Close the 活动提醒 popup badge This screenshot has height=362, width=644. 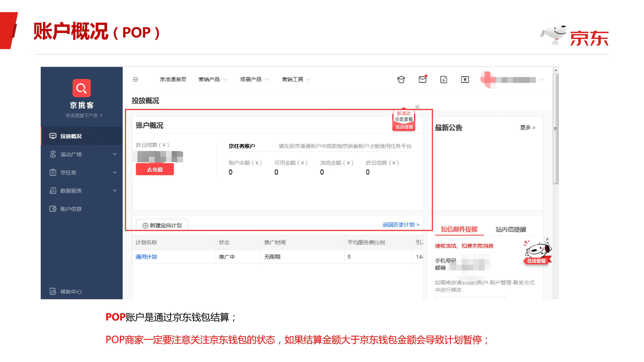tap(417, 107)
